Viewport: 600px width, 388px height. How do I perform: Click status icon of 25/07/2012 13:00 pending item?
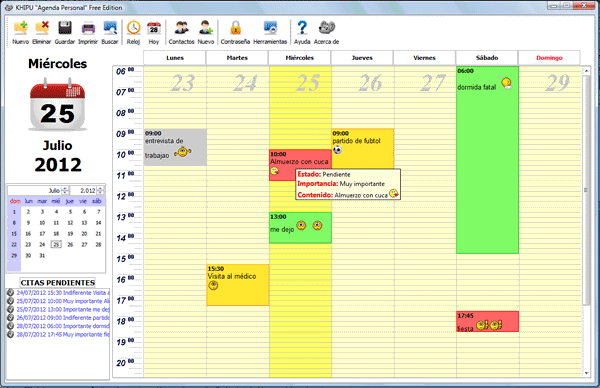pos(10,309)
